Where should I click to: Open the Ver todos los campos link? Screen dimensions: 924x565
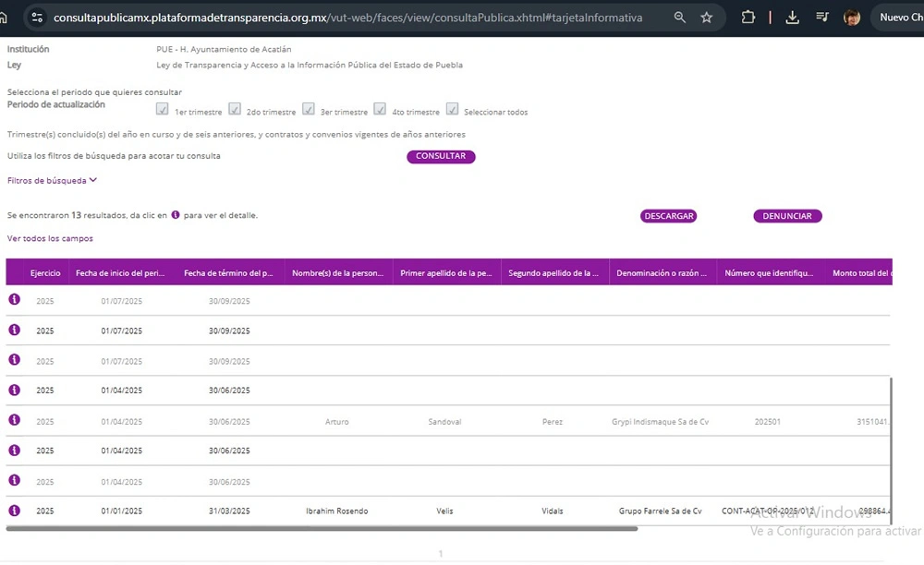[50, 239]
